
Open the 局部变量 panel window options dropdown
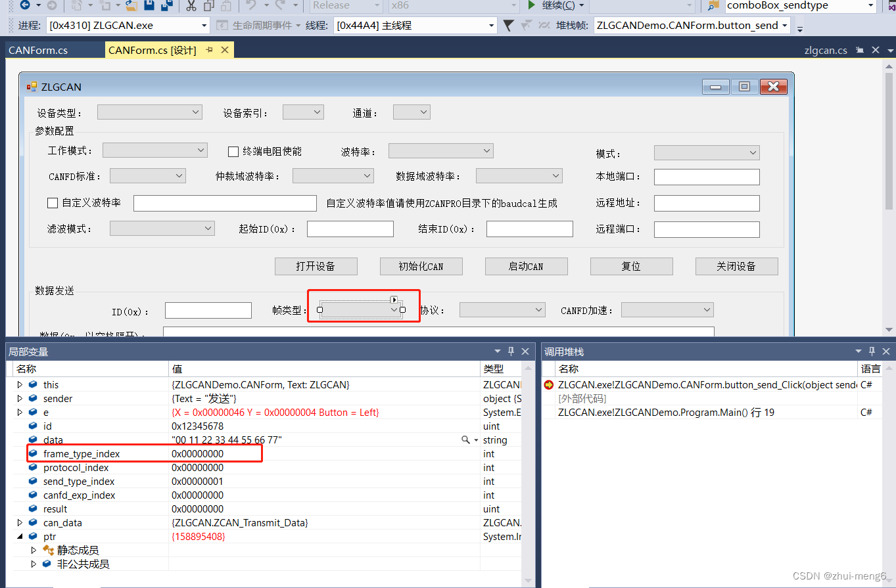pyautogui.click(x=498, y=351)
